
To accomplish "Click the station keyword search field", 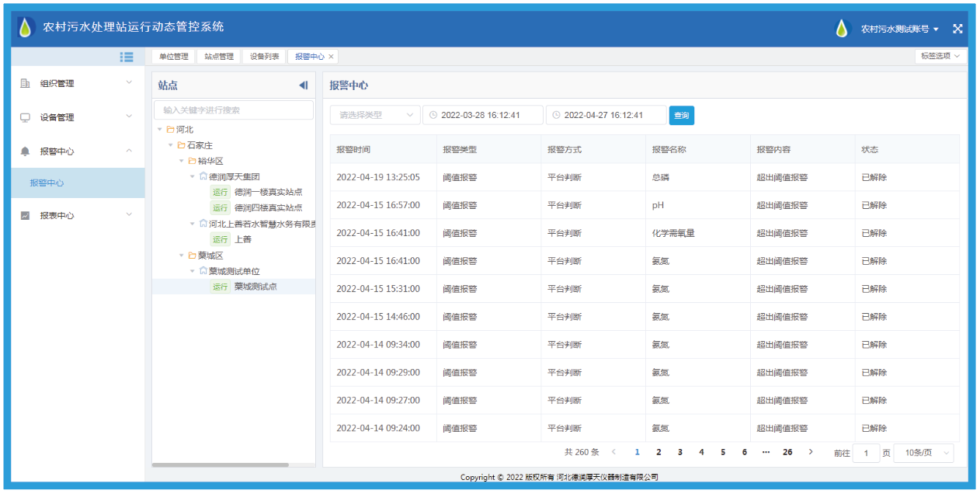I will [233, 110].
